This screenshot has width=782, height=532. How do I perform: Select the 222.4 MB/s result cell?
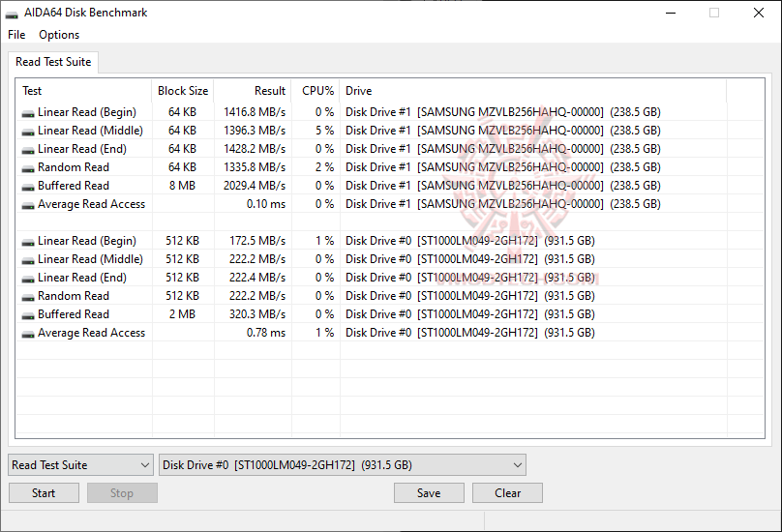[x=257, y=278]
